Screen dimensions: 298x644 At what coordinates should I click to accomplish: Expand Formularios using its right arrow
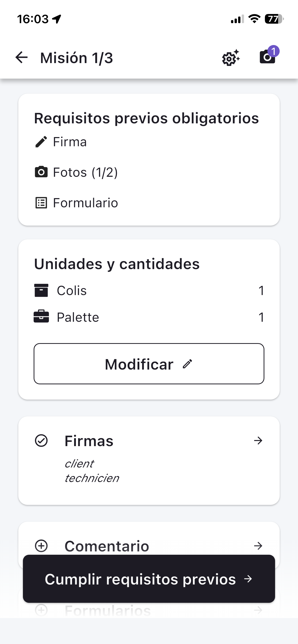(258, 610)
